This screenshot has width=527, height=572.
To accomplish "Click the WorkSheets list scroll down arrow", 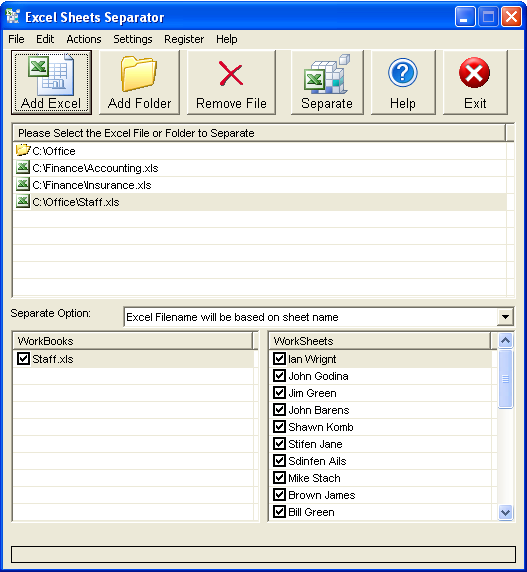I will [505, 512].
